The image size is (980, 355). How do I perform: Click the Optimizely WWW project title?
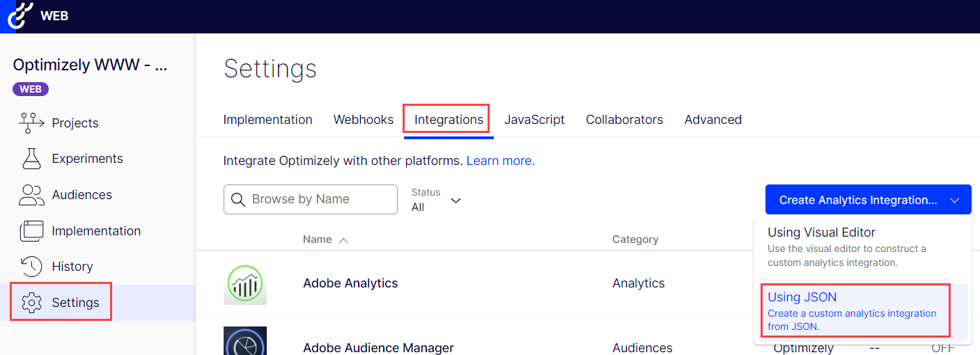[91, 65]
